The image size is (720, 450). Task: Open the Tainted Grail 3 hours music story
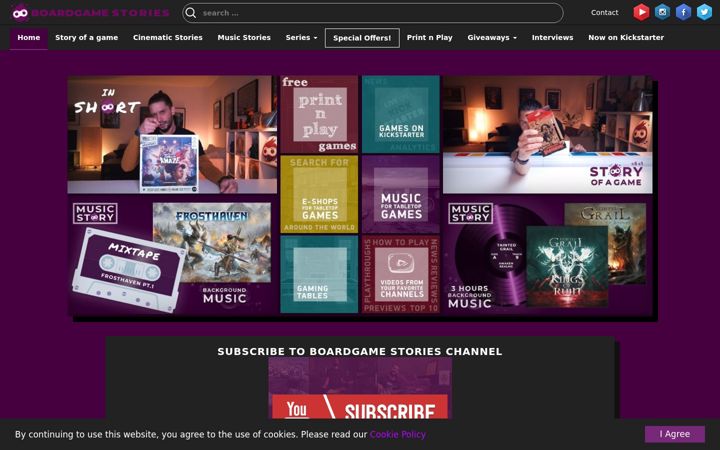coord(547,256)
